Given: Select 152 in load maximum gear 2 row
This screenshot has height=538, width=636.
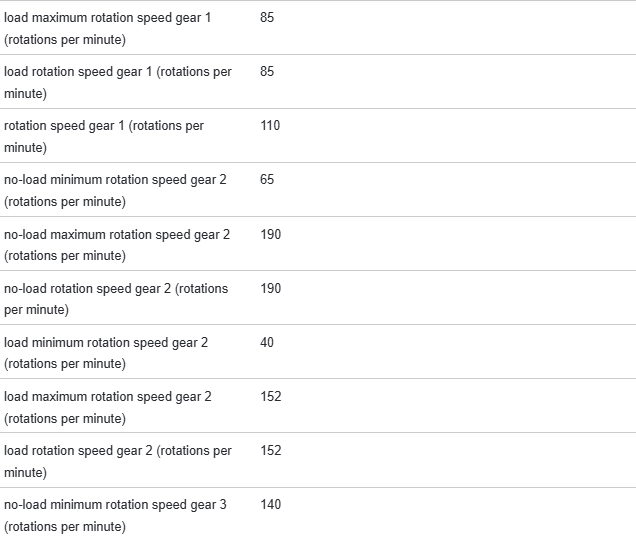Looking at the screenshot, I should 270,397.
